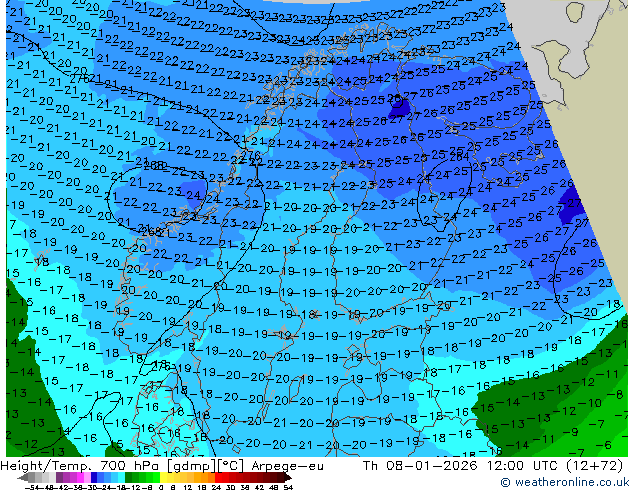The image size is (634, 490).
Task: Click the dark maroon right arrow end of scale
Action: tap(288, 478)
